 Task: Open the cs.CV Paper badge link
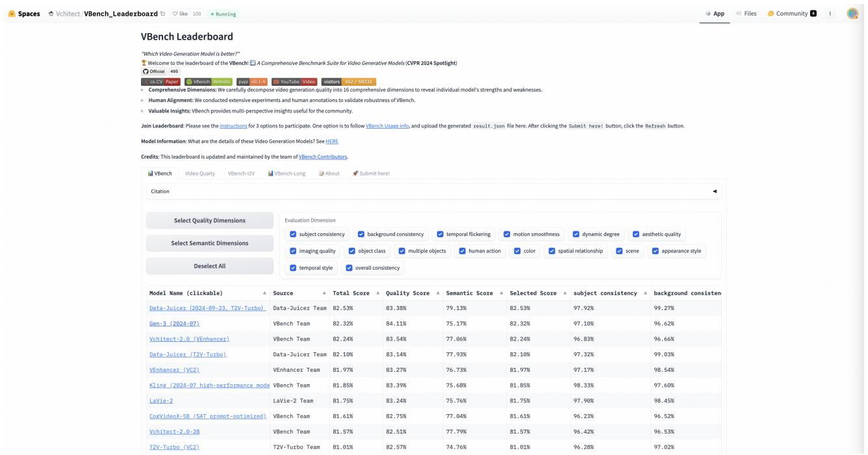pos(161,82)
